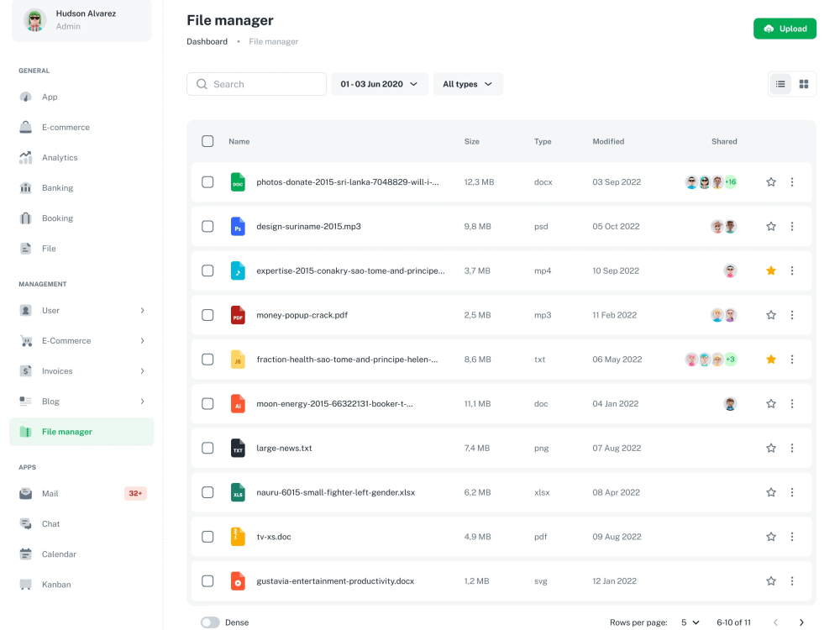Expand the Blog menu

tap(81, 402)
